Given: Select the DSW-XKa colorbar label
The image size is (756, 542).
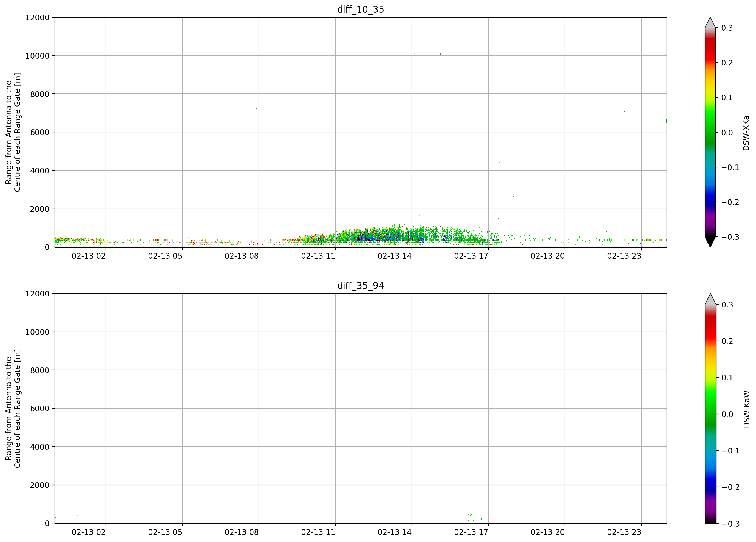Looking at the screenshot, I should [746, 133].
